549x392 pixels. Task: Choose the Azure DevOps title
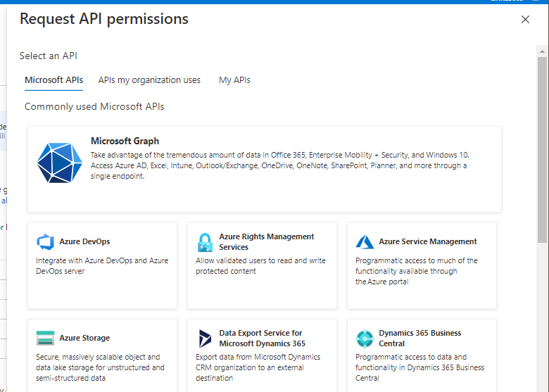[84, 241]
